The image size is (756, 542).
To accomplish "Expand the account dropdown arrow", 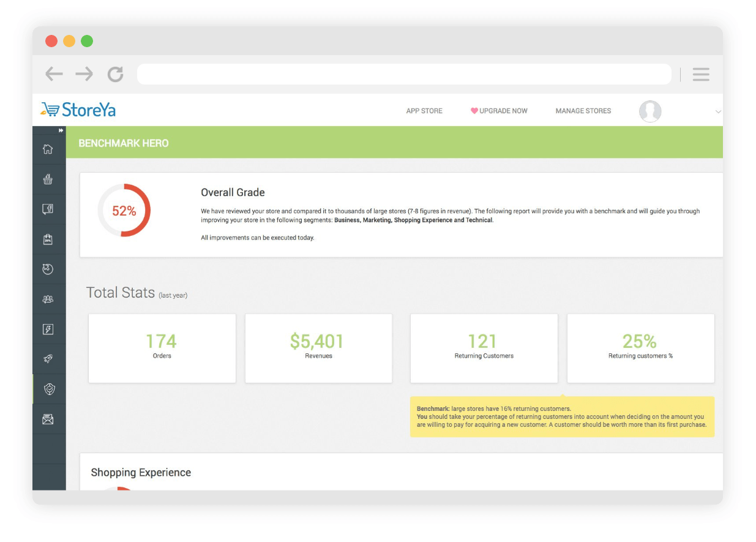I will click(718, 111).
